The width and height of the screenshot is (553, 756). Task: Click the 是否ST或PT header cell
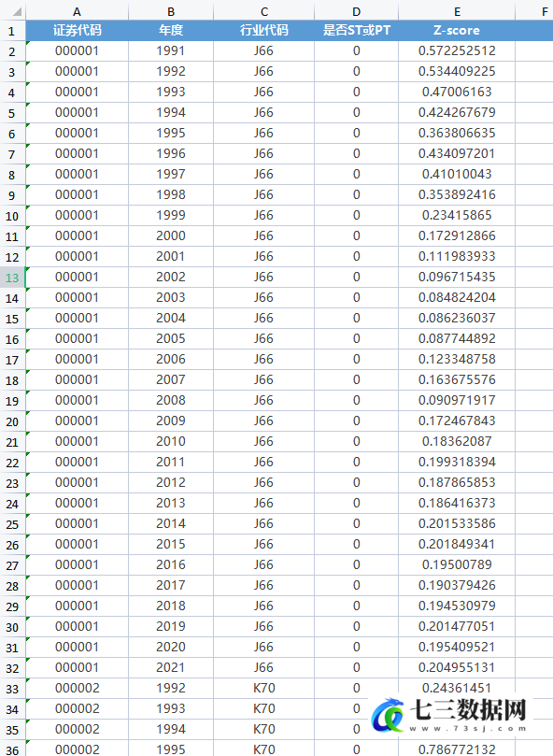(356, 31)
